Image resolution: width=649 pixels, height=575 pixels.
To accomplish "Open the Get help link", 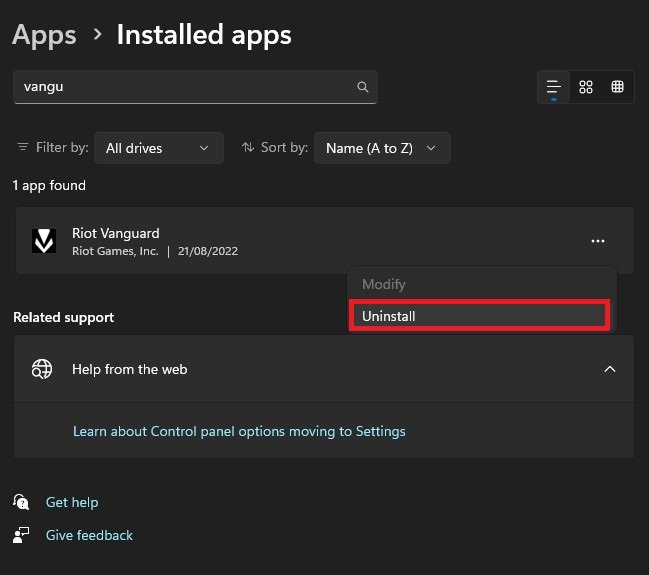I will point(72,502).
